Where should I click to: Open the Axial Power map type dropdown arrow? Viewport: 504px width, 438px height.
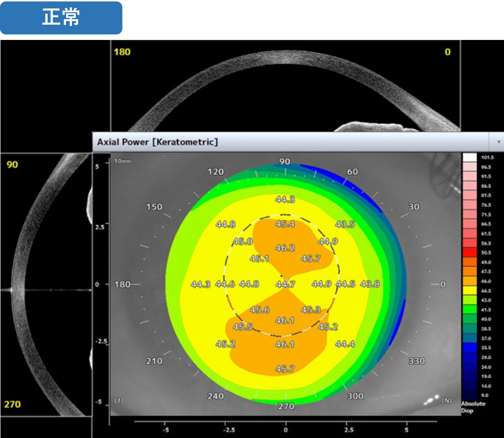click(x=499, y=142)
